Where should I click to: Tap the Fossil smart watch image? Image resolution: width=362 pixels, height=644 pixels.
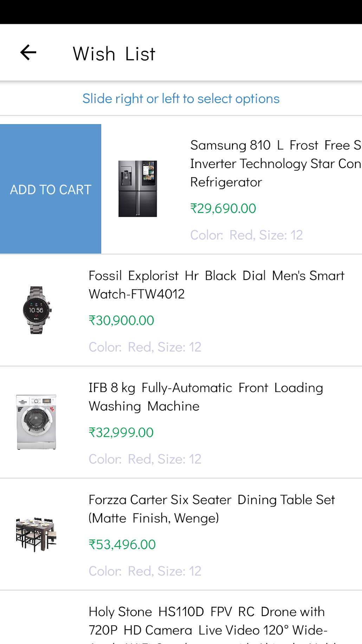(37, 310)
